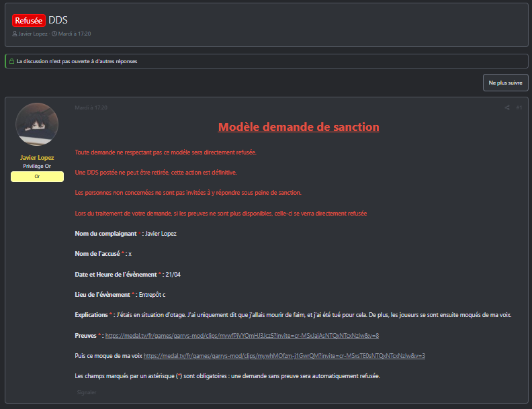Image resolution: width=532 pixels, height=409 pixels.
Task: Open the Javier Lopez username under the avatar
Action: click(x=37, y=158)
